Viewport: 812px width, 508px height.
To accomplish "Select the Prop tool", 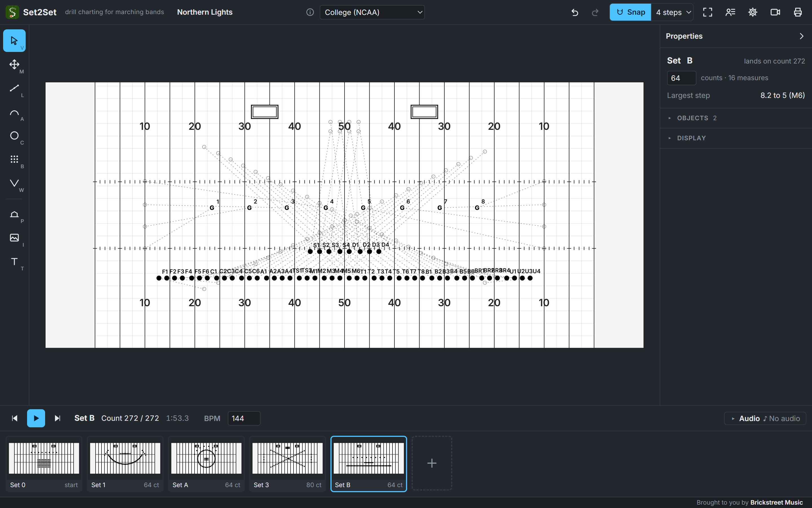I will [14, 214].
